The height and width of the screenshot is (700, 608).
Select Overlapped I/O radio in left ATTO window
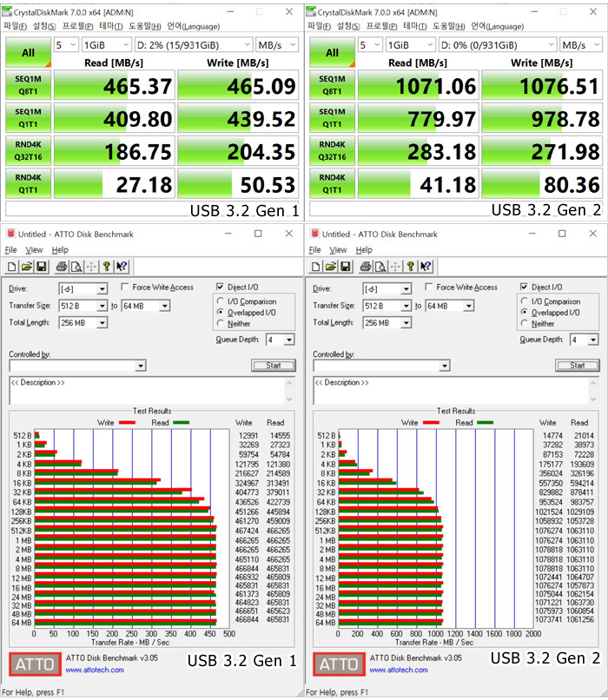pos(220,313)
